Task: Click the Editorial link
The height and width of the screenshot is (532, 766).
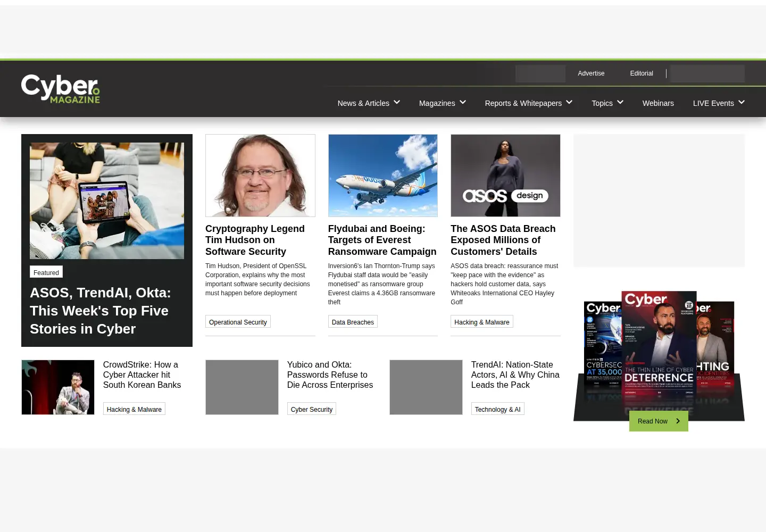Action: [x=642, y=73]
